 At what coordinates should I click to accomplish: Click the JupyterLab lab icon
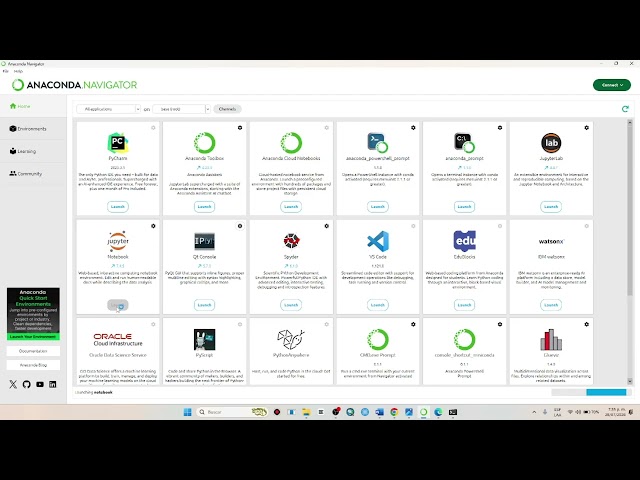[551, 143]
